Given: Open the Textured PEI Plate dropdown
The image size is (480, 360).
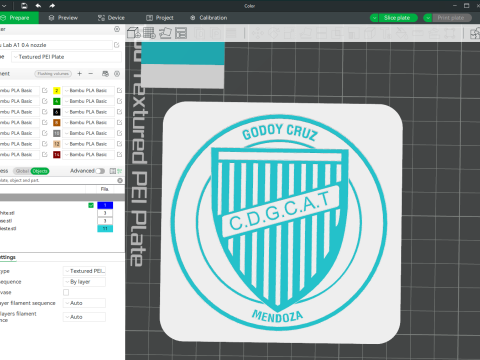Looking at the screenshot, I should (66, 57).
